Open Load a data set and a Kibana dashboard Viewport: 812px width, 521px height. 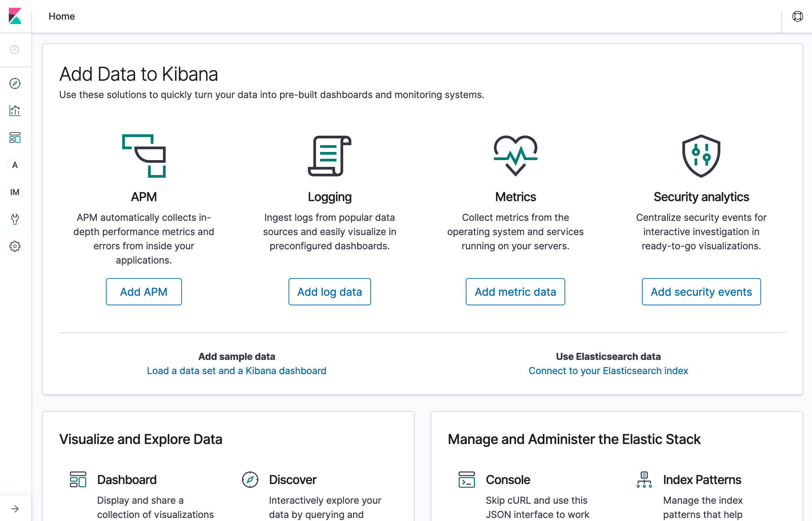tap(237, 371)
